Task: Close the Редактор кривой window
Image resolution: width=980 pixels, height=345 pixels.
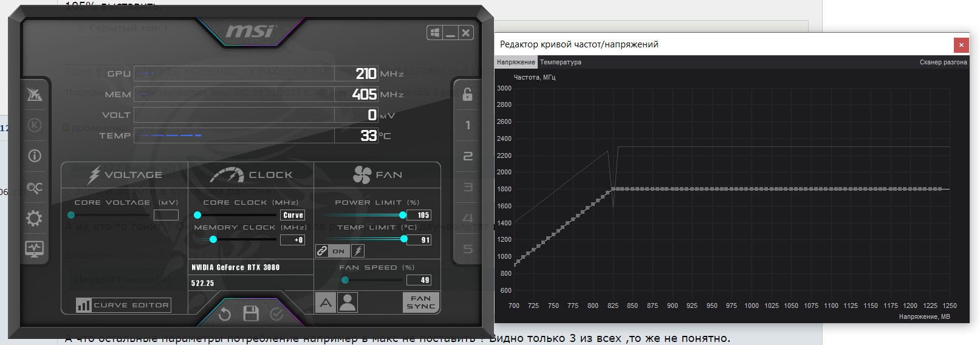Action: tap(961, 44)
